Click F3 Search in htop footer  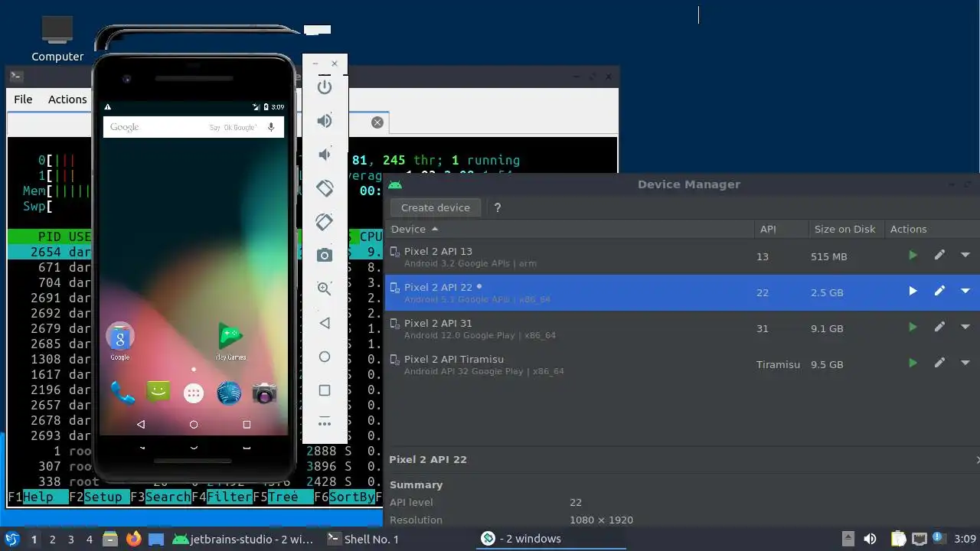[161, 497]
